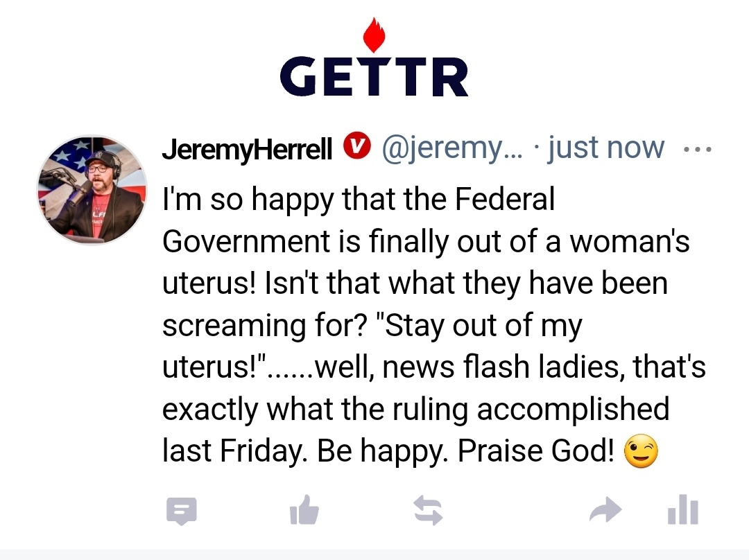Click the winking face emoji
This screenshot has height=560, width=749.
coord(641,451)
